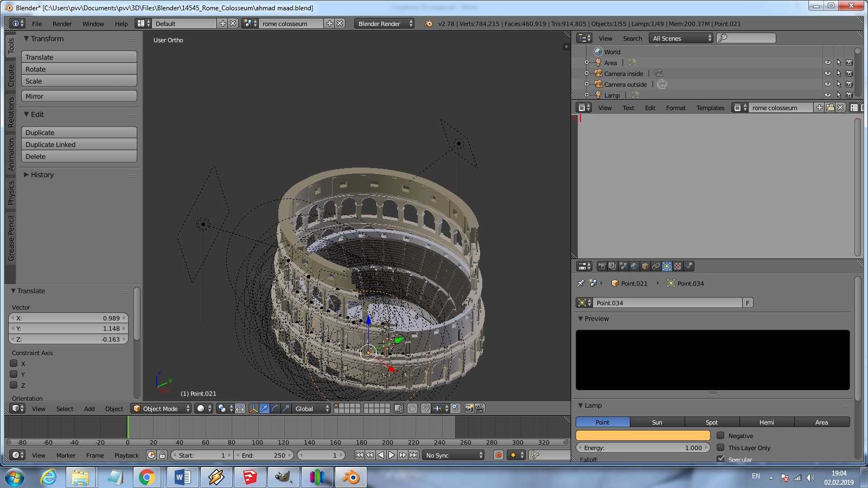Switch to the Grease Pencil tab
Image resolution: width=868 pixels, height=488 pixels.
[x=11, y=239]
